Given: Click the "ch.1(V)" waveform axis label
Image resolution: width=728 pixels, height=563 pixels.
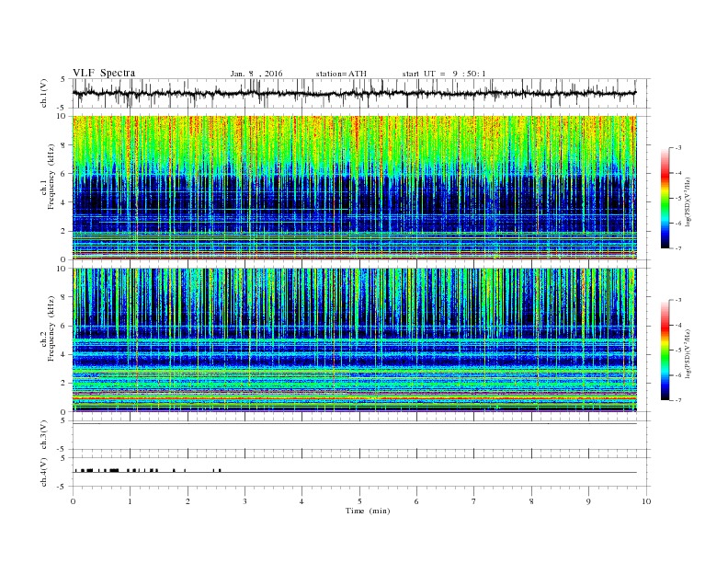Looking at the screenshot, I should pos(44,93).
